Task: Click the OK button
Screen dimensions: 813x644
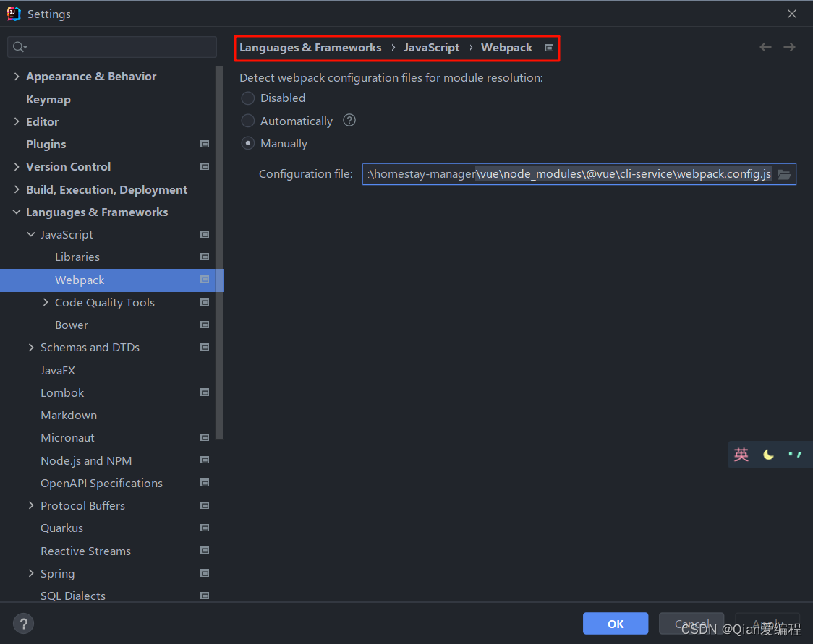Action: (x=616, y=623)
